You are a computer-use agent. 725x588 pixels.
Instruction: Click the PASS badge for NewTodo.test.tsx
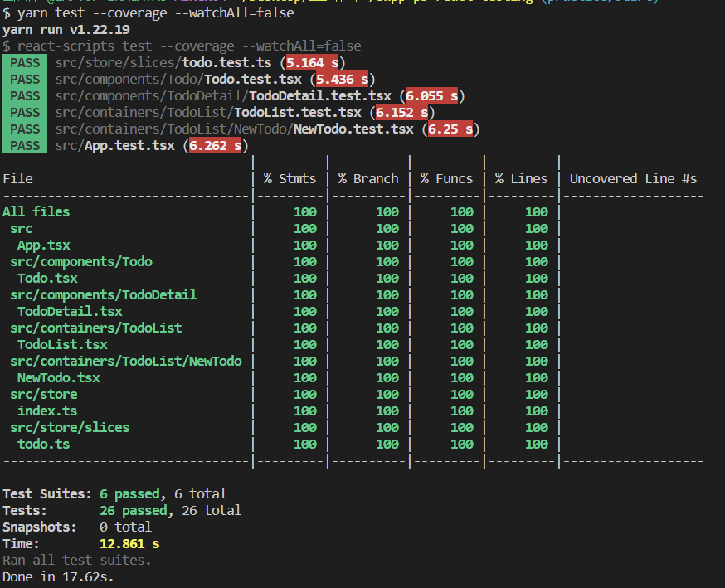point(25,129)
